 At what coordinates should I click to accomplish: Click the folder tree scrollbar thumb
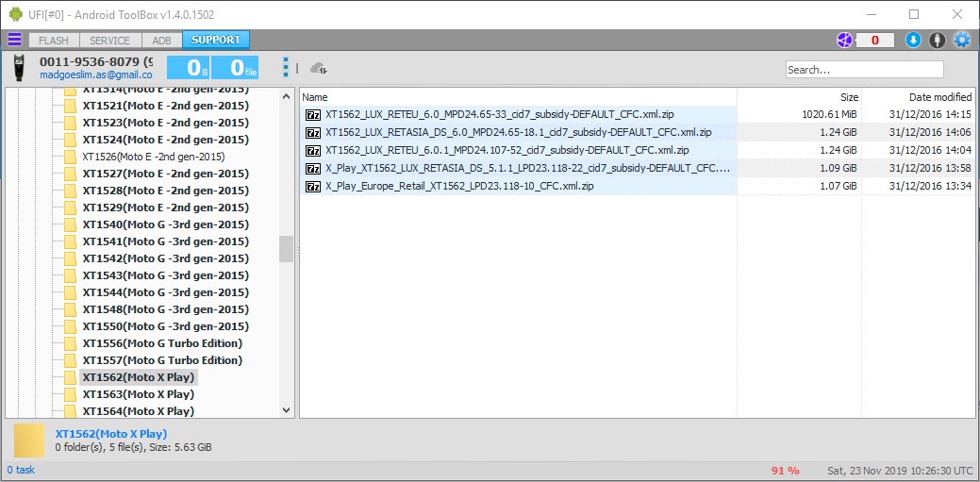[x=286, y=249]
